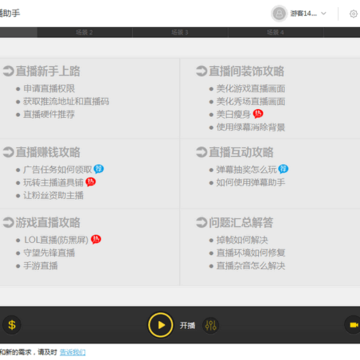Click the arrow icon beside 游戏直播攻略

pos(8,222)
